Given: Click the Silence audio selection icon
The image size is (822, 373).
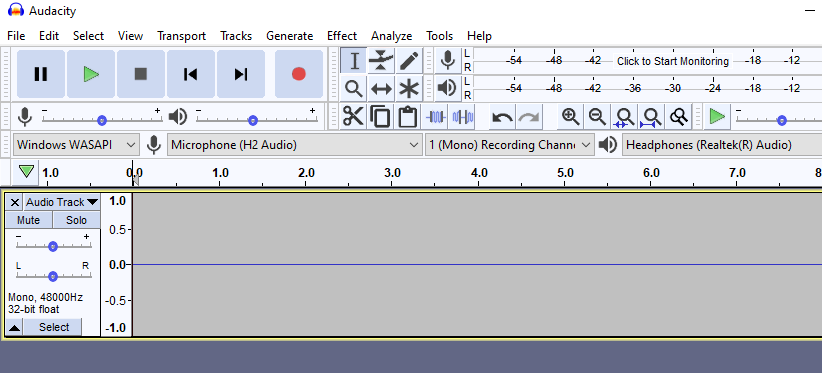Looking at the screenshot, I should (x=463, y=116).
